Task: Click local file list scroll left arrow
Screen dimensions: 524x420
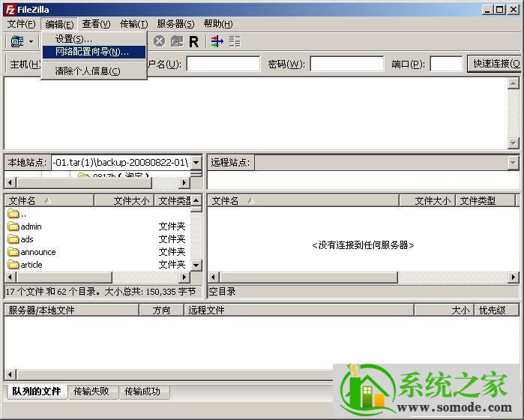Action: tap(10, 277)
